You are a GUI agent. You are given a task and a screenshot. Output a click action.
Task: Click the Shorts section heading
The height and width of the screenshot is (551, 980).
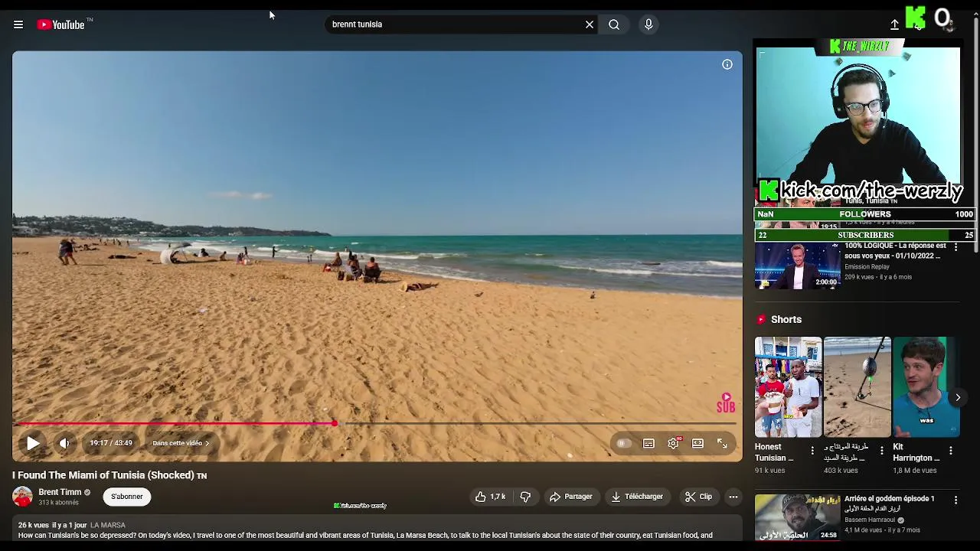[x=786, y=320]
